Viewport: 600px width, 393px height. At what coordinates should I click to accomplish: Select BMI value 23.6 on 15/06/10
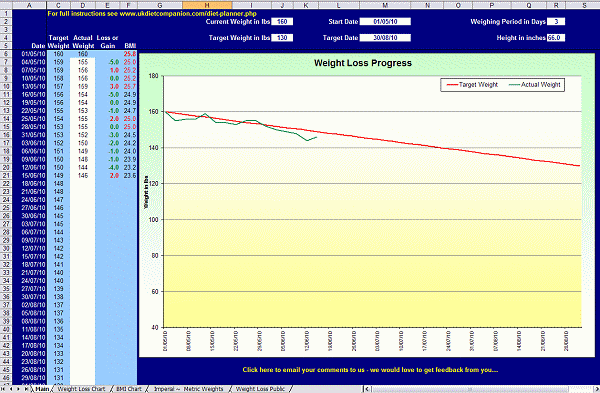130,176
